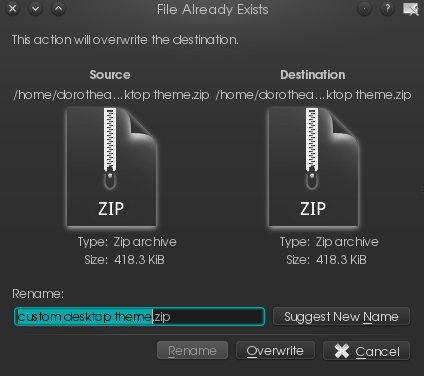Select the Source column heading
This screenshot has width=424, height=376.
[x=110, y=75]
